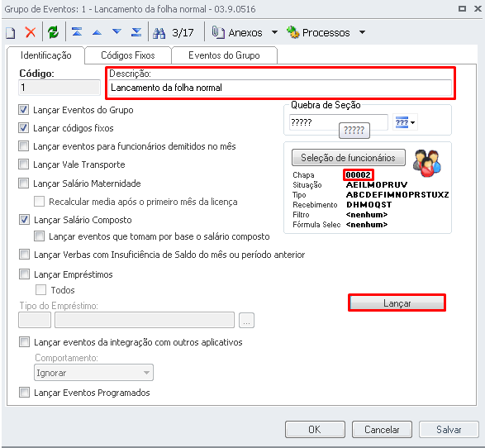Enable Lançar eventos para funcionários demitidos
The height and width of the screenshot is (448, 485).
point(23,145)
